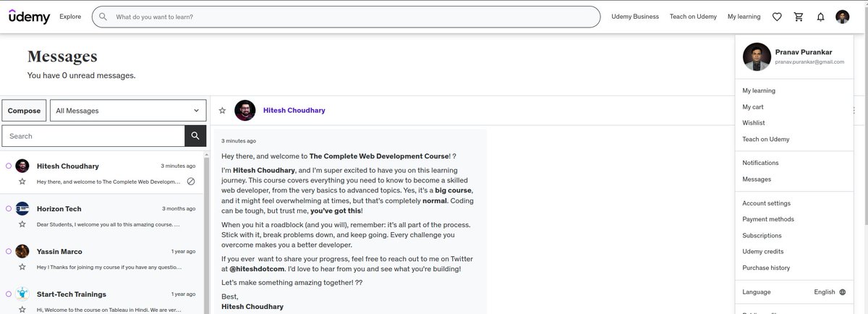Image resolution: width=868 pixels, height=314 pixels.
Task: Toggle unread circle on Hitesh Choudhary message
Action: point(9,166)
